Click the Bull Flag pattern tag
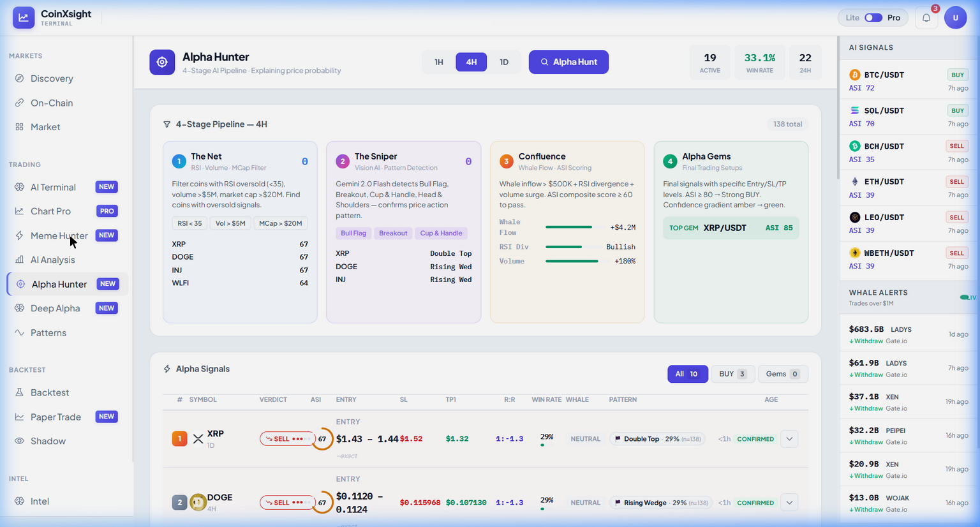Screen dimensions: 980x527 coord(353,233)
